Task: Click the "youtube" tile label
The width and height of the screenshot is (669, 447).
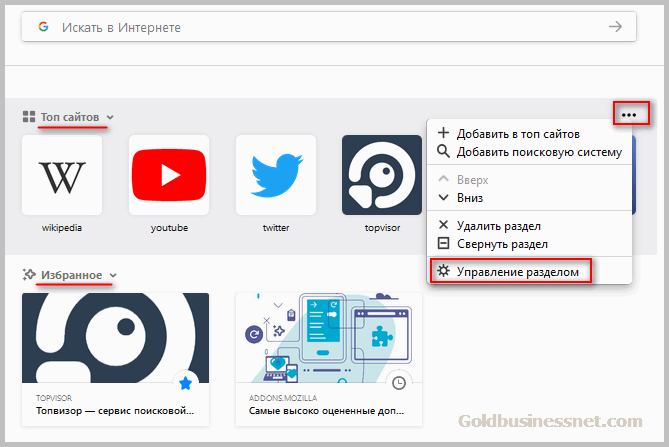Action: (169, 228)
